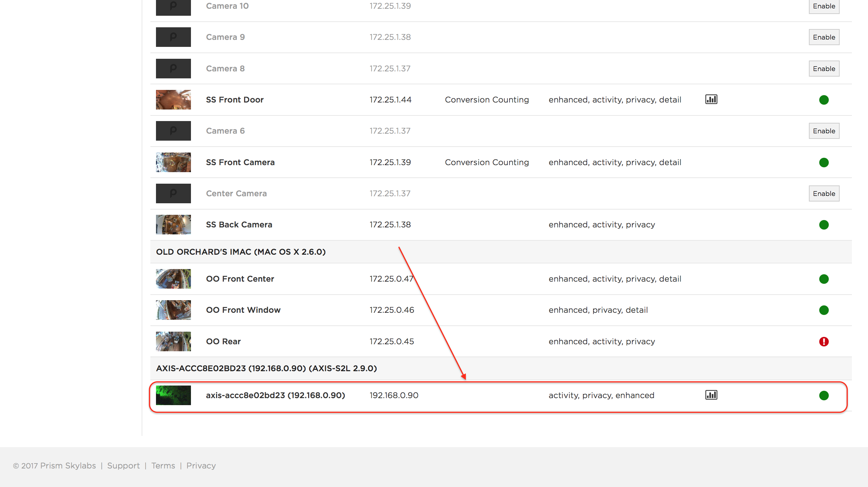Click OO Rear's enhanced, activity, privacy tags
The image size is (868, 487).
point(602,341)
